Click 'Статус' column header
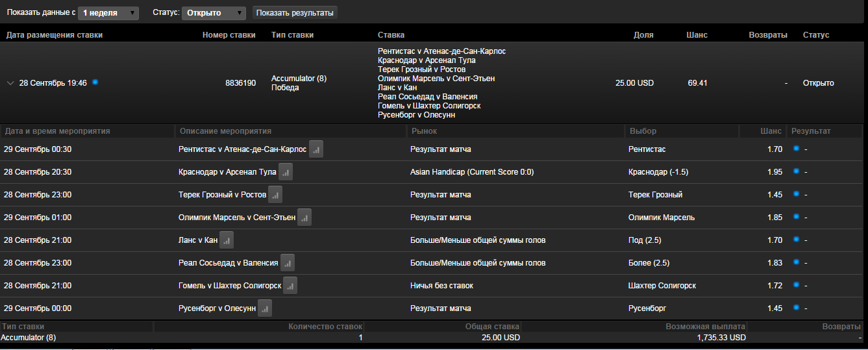 tap(816, 35)
